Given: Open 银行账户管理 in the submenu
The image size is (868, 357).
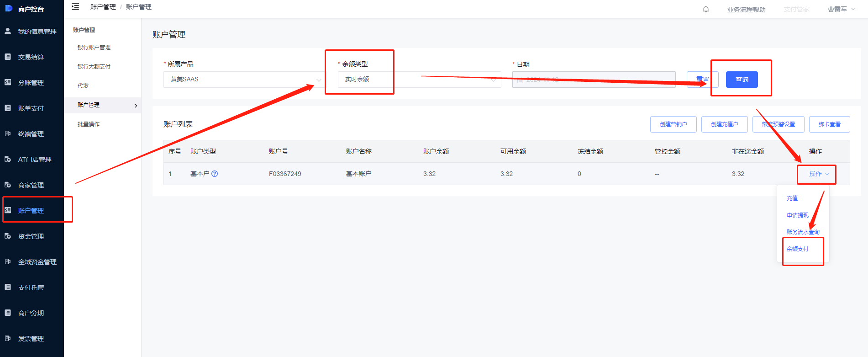Looking at the screenshot, I should (x=94, y=48).
